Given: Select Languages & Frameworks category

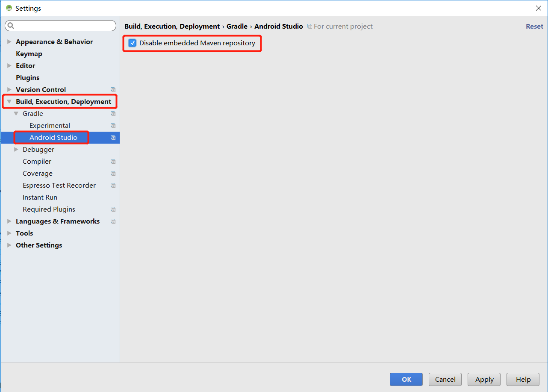Looking at the screenshot, I should pyautogui.click(x=58, y=221).
